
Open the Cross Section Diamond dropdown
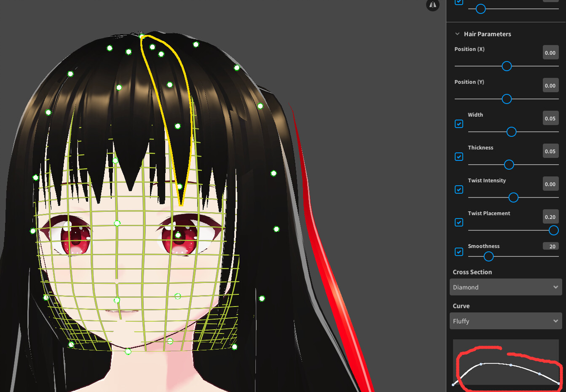point(506,287)
